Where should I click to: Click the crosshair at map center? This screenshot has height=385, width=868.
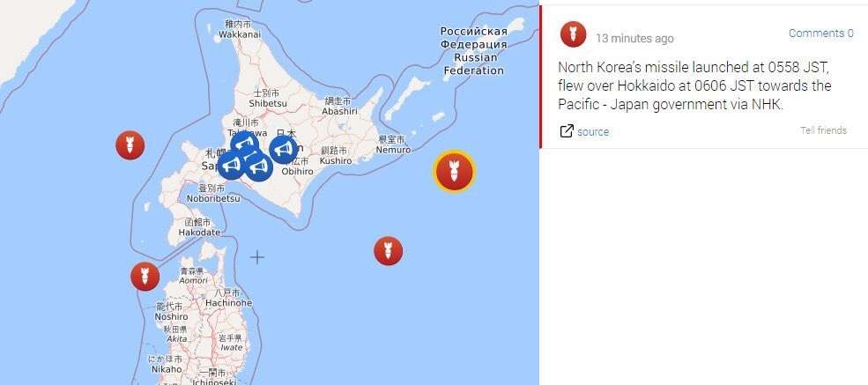pos(256,257)
